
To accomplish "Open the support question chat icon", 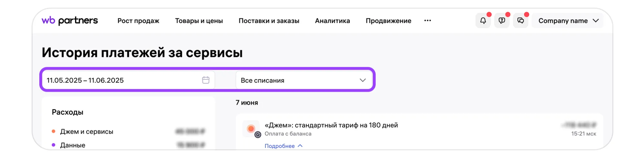I will click(x=502, y=21).
